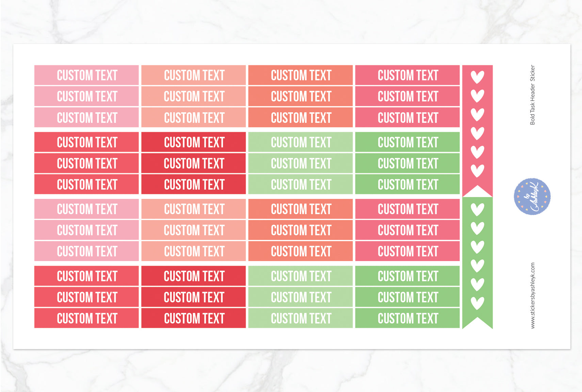Pick the bottommost light green CUSTOM TEXT sticker
Image resolution: width=582 pixels, height=392 pixels.
click(x=301, y=318)
